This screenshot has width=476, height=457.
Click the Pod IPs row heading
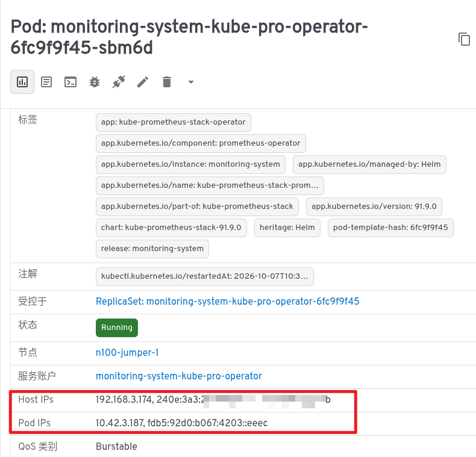(x=34, y=423)
